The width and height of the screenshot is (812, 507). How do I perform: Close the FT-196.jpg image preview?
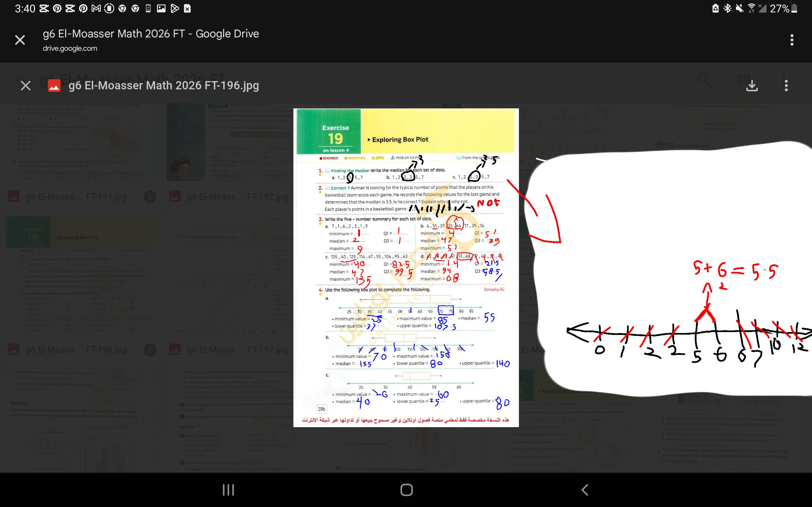pos(26,86)
